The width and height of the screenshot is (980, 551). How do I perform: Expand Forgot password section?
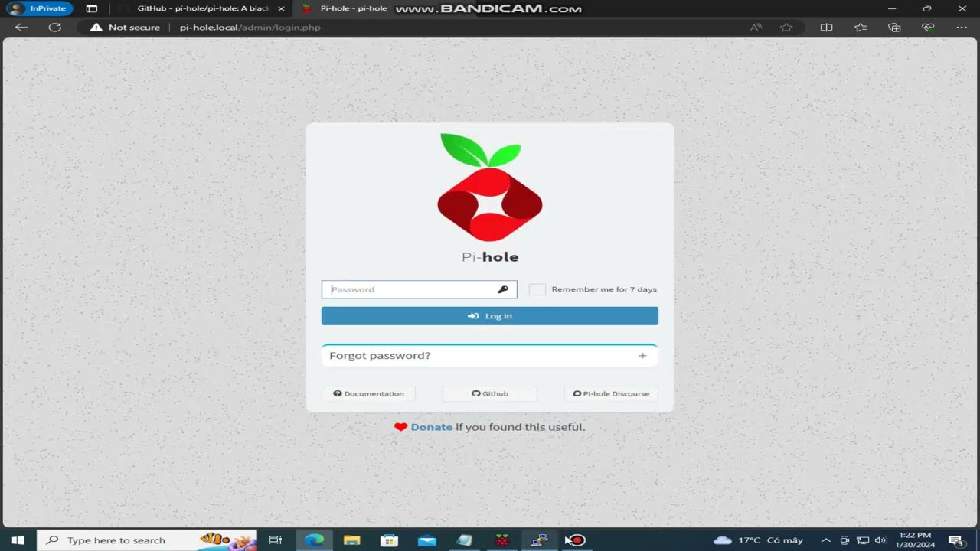pos(490,356)
